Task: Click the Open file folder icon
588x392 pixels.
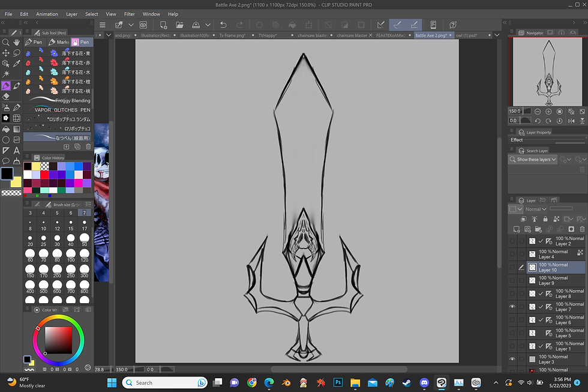Action: pyautogui.click(x=179, y=25)
